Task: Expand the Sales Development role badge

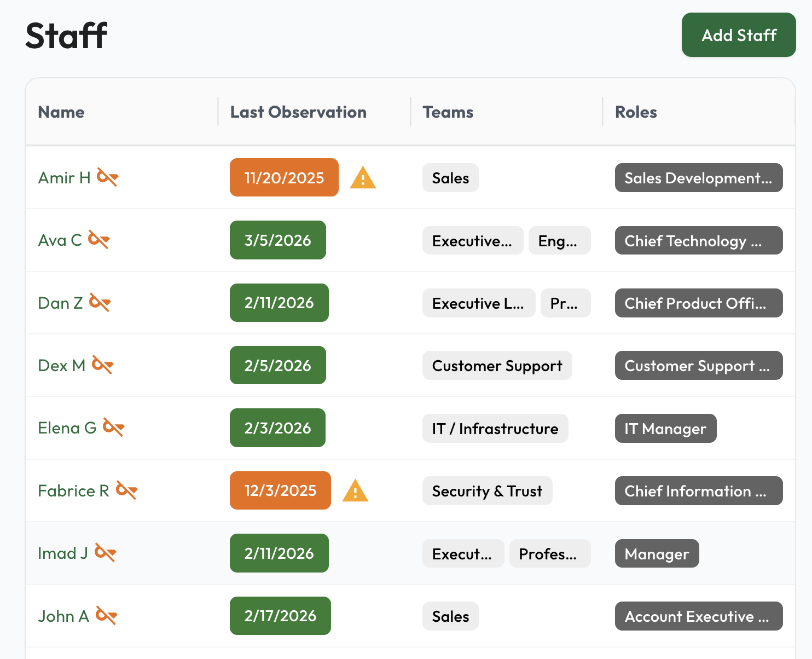Action: click(699, 178)
